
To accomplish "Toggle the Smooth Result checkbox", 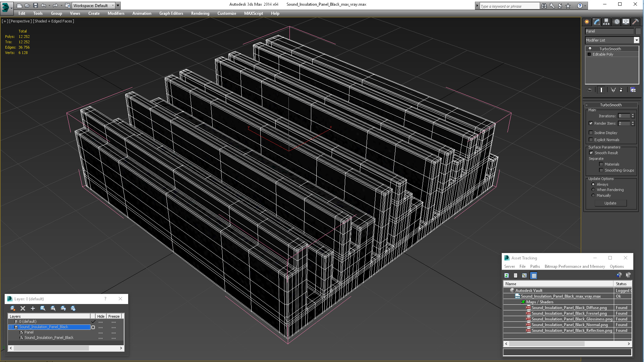I will pyautogui.click(x=591, y=153).
